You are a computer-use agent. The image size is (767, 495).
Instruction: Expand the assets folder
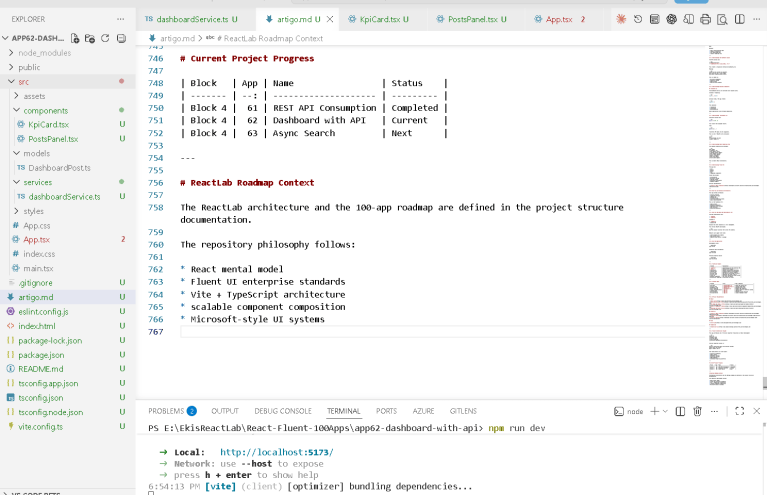(17, 96)
